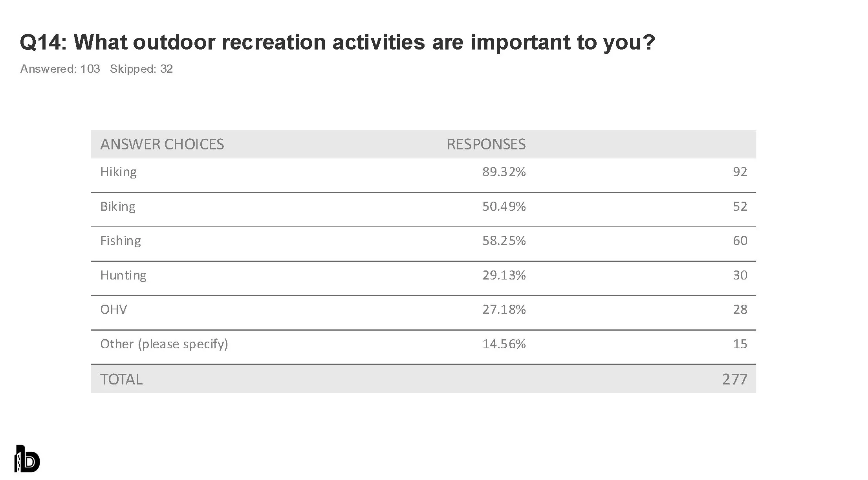This screenshot has height=480, width=868.
Task: Select the OHV answer choice label
Action: point(114,309)
